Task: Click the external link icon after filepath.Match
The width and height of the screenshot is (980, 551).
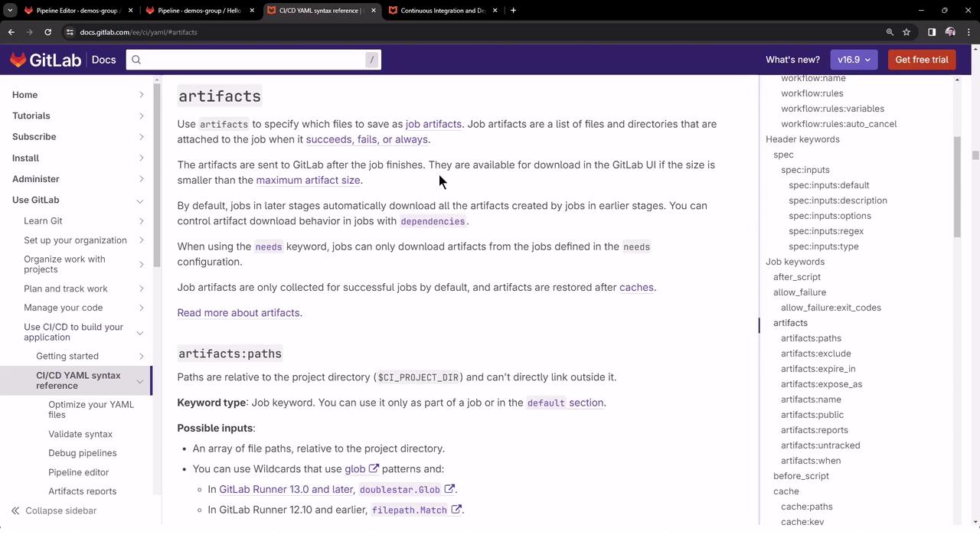Action: [x=456, y=510]
